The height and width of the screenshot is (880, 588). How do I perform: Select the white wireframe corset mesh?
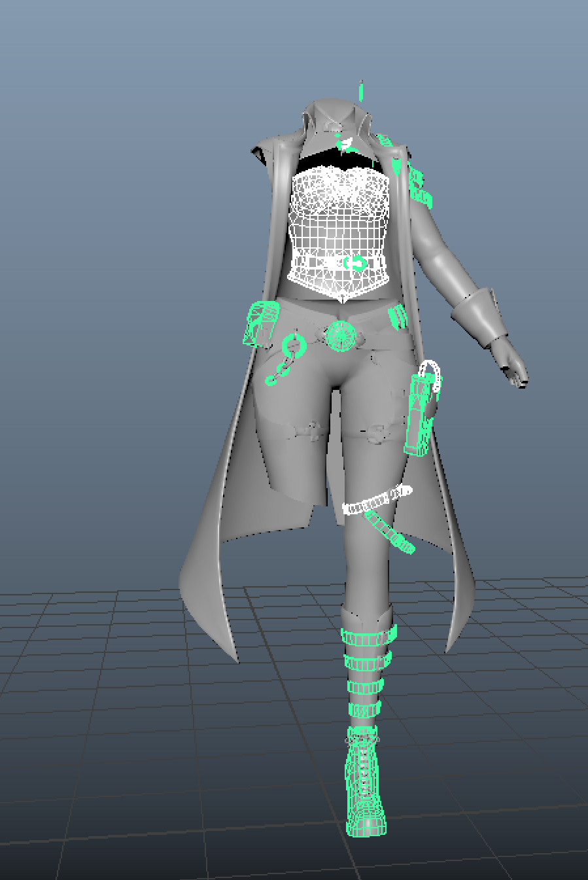[x=339, y=234]
